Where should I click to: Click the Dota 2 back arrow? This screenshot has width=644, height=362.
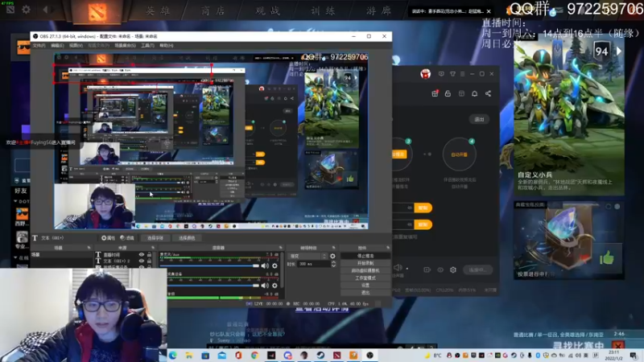point(45,10)
